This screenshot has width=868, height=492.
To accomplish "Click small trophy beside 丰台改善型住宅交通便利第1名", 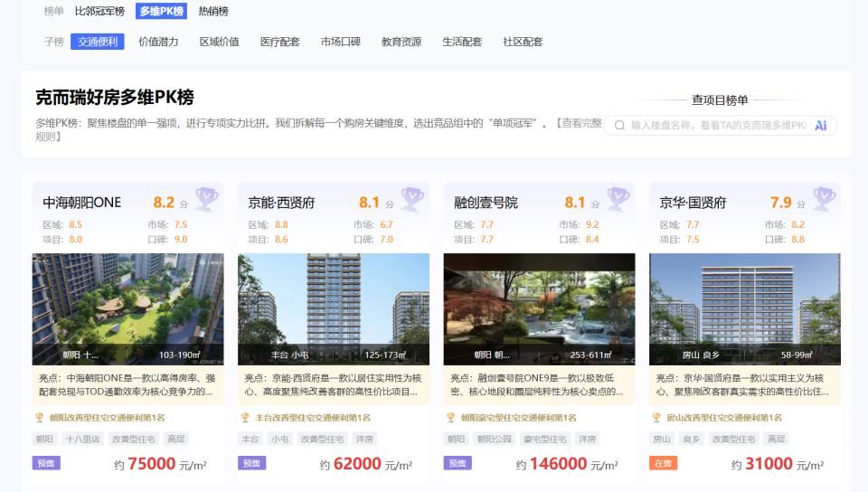I will click(245, 418).
